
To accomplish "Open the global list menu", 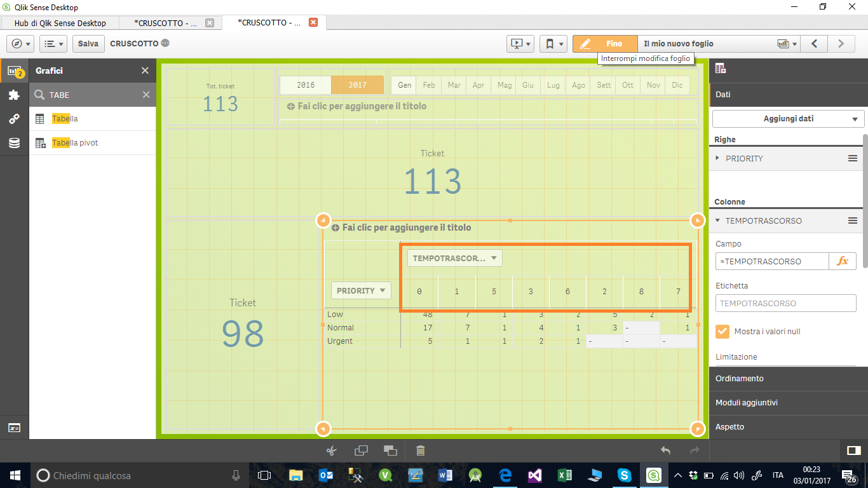I will tap(53, 44).
